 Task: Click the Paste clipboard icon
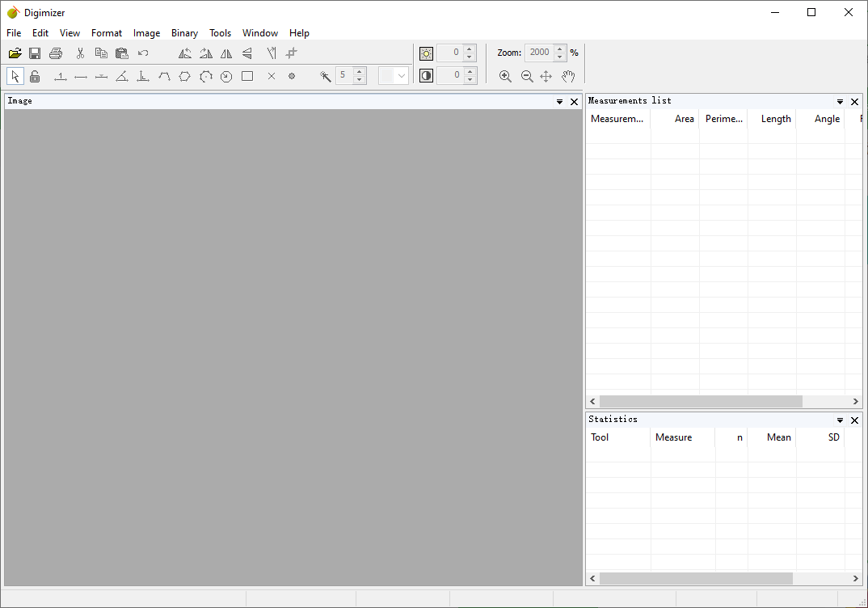click(x=122, y=53)
